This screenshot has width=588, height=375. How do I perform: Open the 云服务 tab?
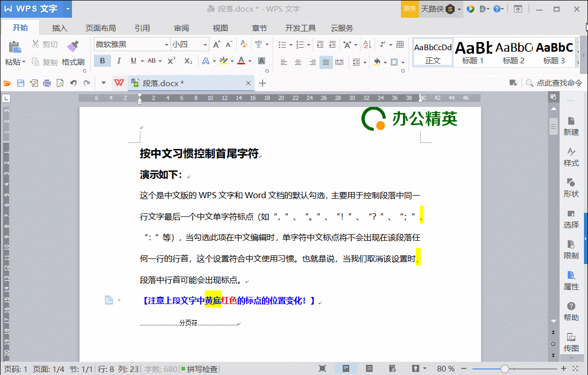pos(342,28)
